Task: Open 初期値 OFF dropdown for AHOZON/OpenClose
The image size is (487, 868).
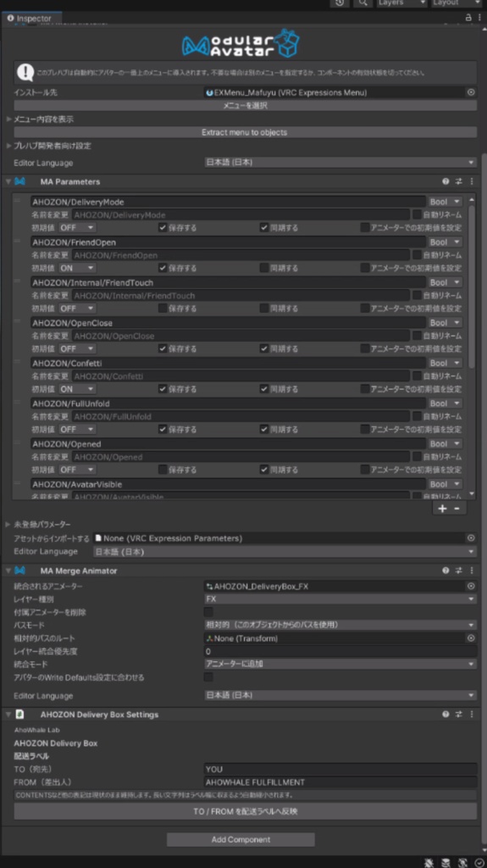Action: 77,348
